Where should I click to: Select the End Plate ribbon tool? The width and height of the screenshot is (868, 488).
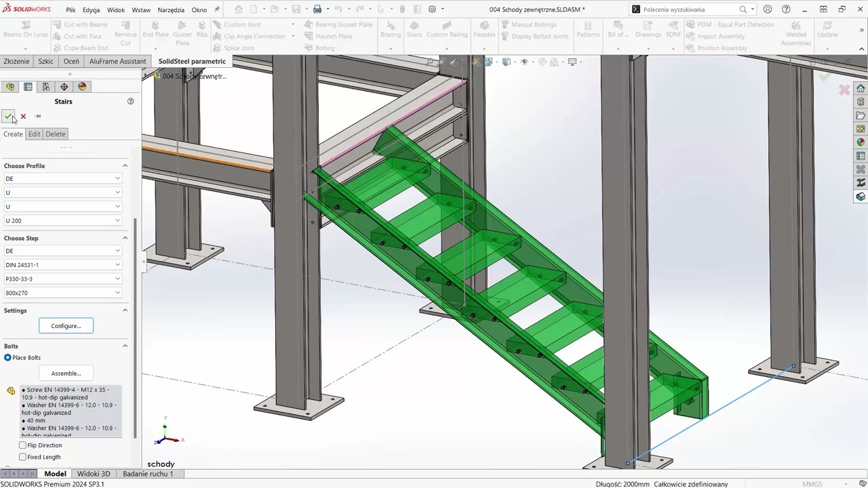(x=155, y=30)
